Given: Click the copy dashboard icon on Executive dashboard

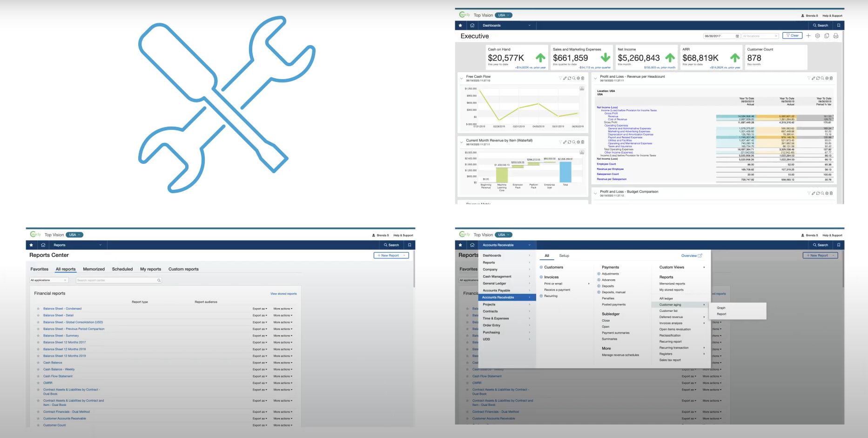Looking at the screenshot, I should [x=827, y=36].
